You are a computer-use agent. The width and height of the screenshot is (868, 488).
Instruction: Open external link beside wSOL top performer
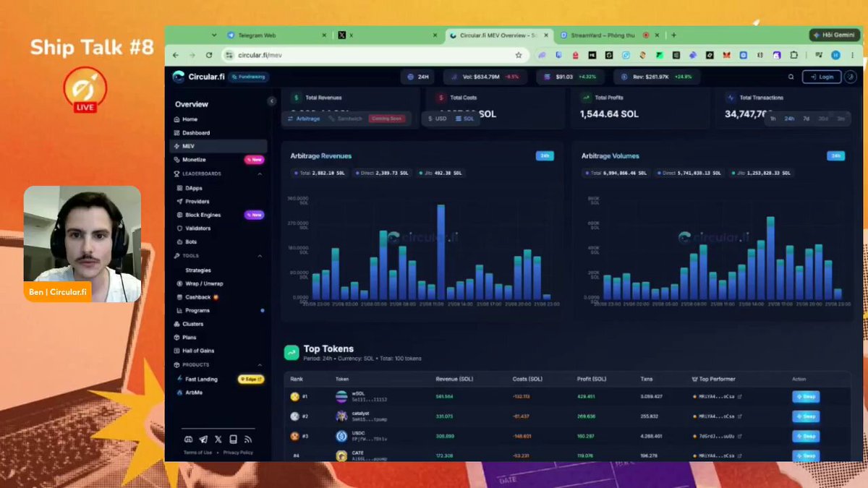tap(739, 396)
